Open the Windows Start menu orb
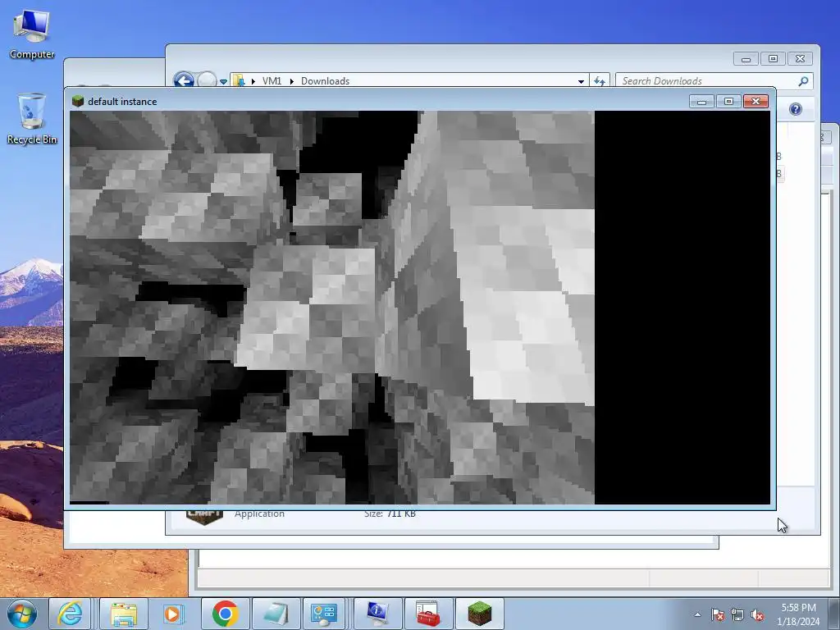 pyautogui.click(x=22, y=614)
